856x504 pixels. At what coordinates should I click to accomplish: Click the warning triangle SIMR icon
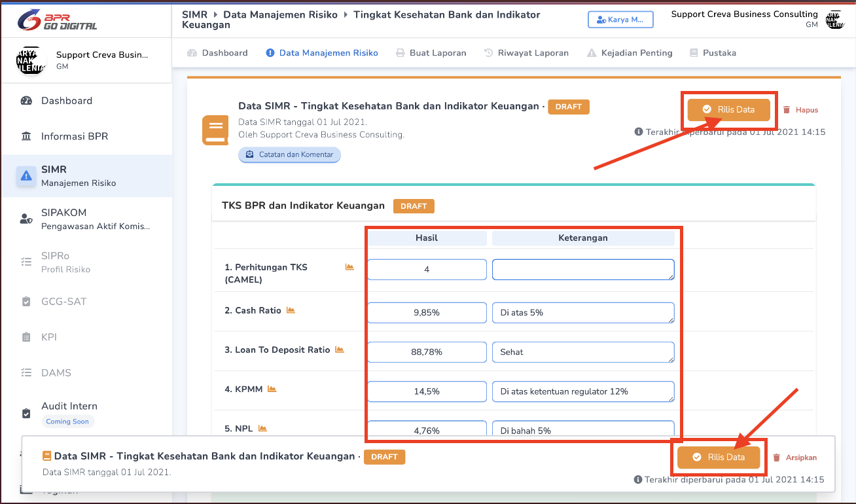click(x=26, y=175)
